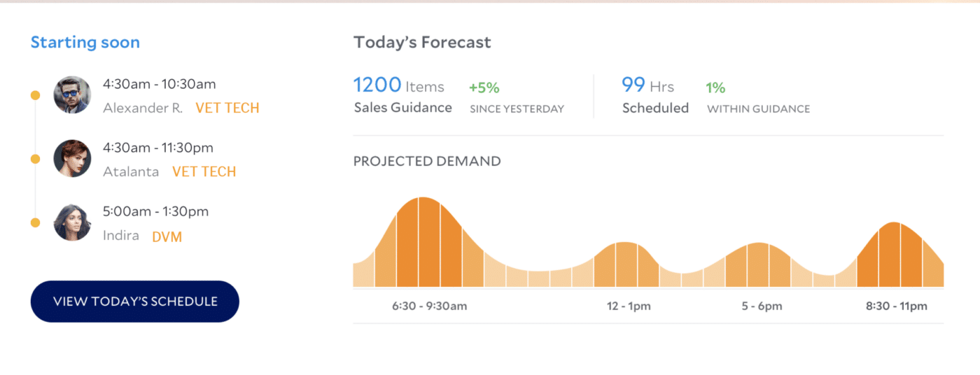Select the +5% since yesterday indicator
This screenshot has height=375, width=980.
coord(484,87)
